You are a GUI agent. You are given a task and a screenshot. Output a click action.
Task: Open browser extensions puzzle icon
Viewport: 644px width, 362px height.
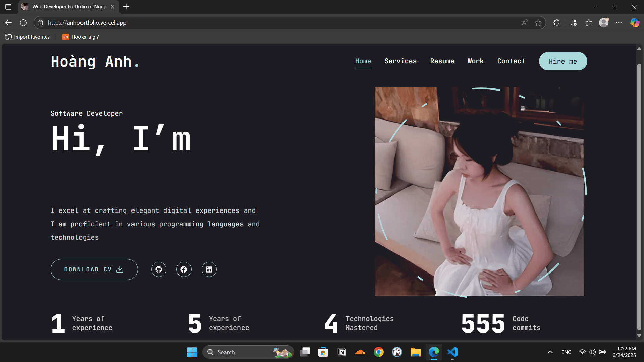556,23
